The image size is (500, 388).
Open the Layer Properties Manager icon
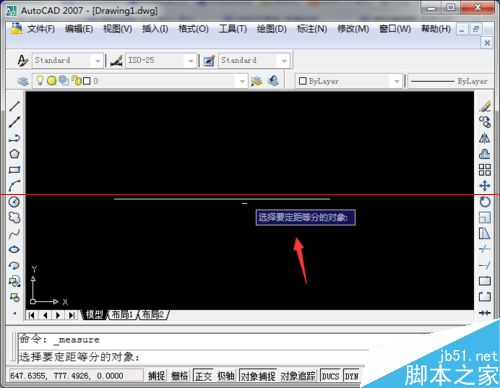[23, 81]
